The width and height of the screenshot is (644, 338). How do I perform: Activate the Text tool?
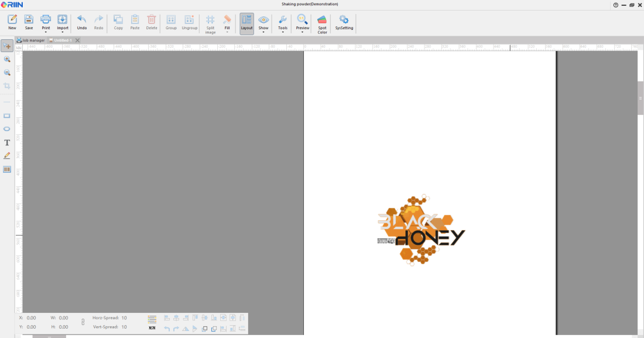7,142
